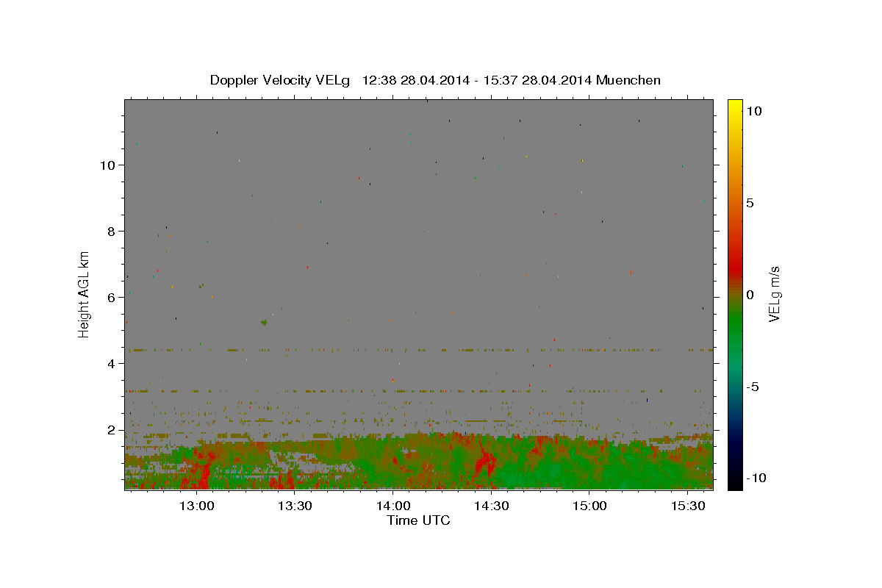The height and width of the screenshot is (588, 882).
Task: Click the colorbar value 10 label
Action: point(754,111)
